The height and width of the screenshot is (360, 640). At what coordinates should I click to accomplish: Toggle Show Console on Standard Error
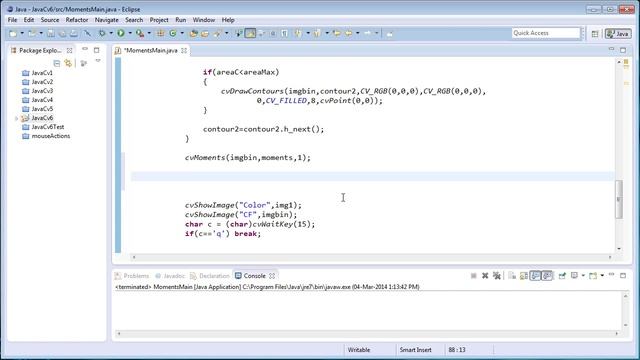(x=547, y=276)
